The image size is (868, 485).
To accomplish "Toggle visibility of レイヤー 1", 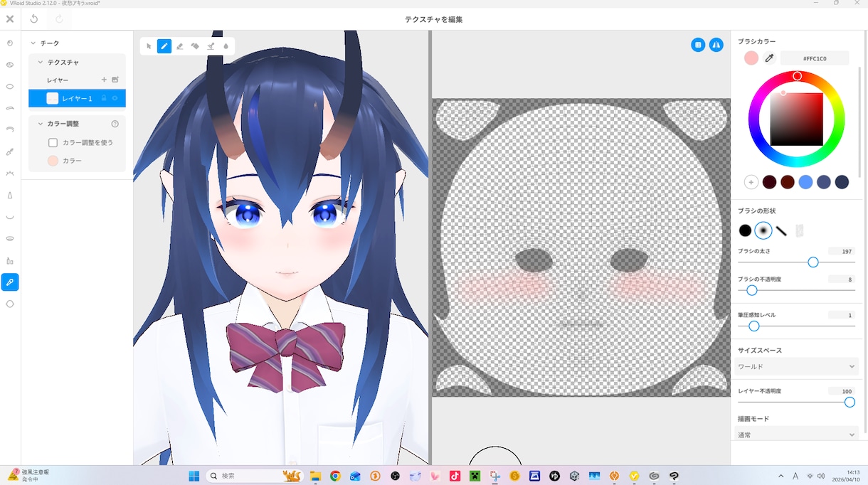I will tap(115, 98).
